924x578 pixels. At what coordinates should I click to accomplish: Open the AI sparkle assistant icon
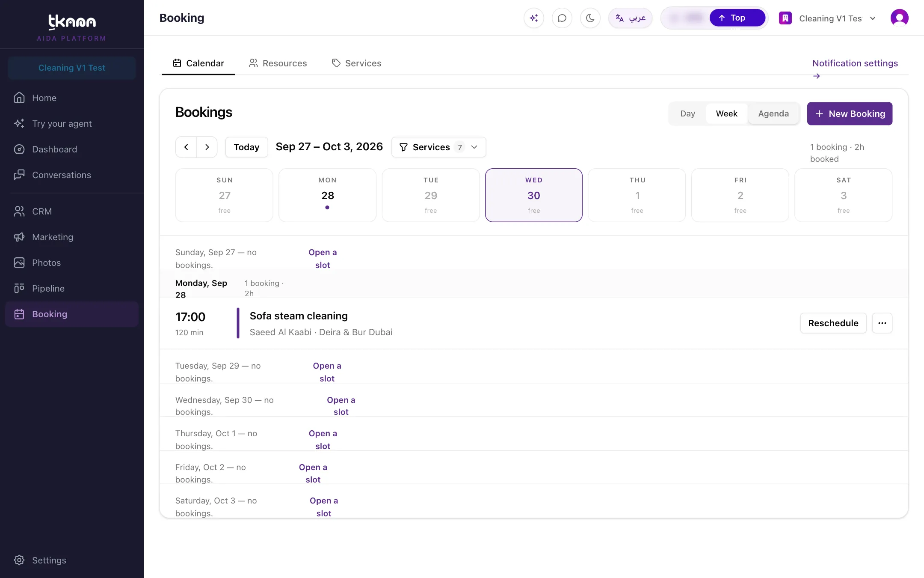(533, 18)
